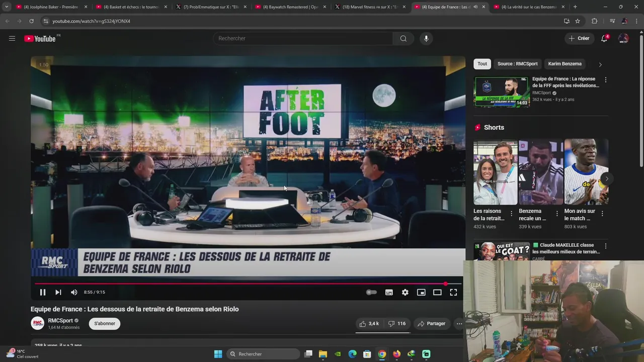644x362 pixels.
Task: Open Chrome extensions puzzle icon
Action: pos(595,21)
